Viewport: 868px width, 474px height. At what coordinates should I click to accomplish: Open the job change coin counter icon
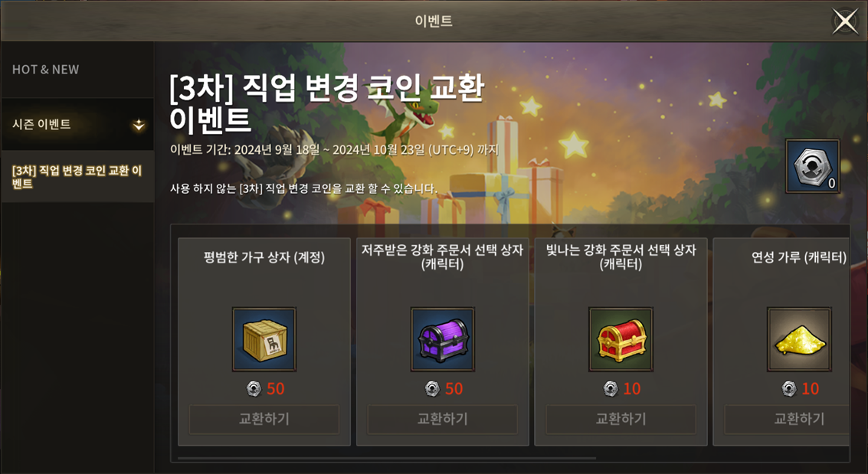click(812, 166)
